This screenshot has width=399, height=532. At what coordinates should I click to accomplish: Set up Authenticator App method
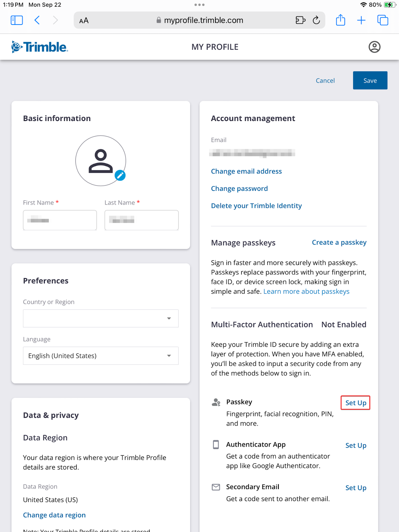(356, 446)
